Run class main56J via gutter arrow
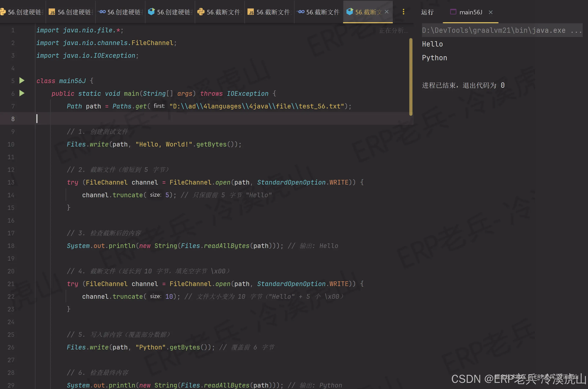The image size is (588, 389). coord(22,81)
